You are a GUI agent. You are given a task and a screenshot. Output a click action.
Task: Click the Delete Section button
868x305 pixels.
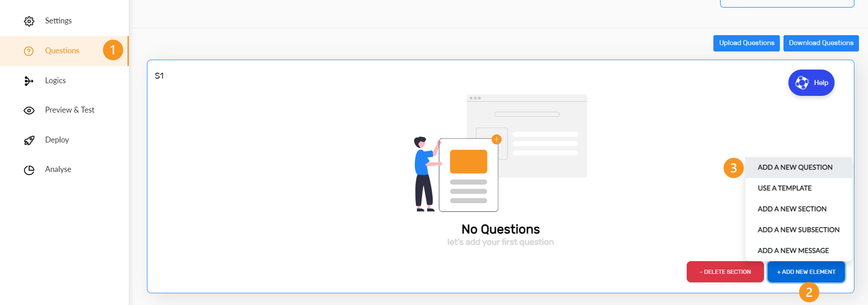click(725, 272)
